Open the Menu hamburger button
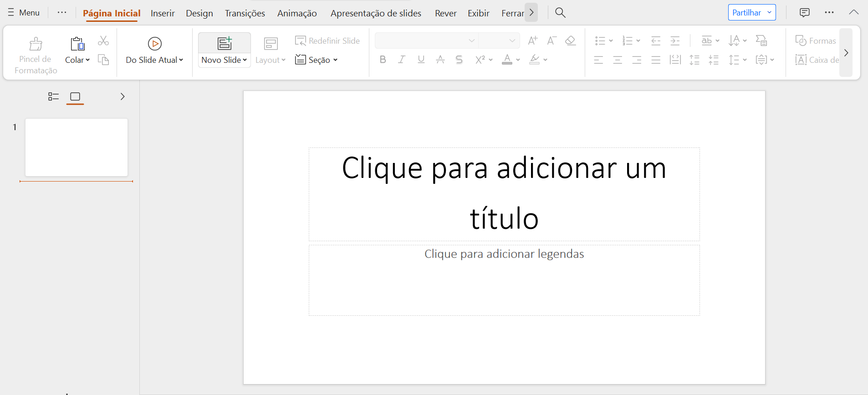Viewport: 868px width, 395px height. click(24, 13)
